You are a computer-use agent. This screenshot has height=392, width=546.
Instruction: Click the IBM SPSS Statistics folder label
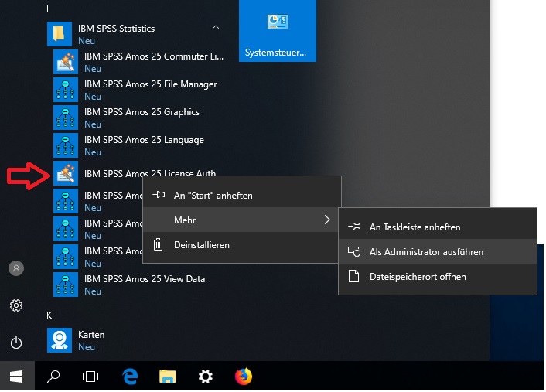click(116, 29)
